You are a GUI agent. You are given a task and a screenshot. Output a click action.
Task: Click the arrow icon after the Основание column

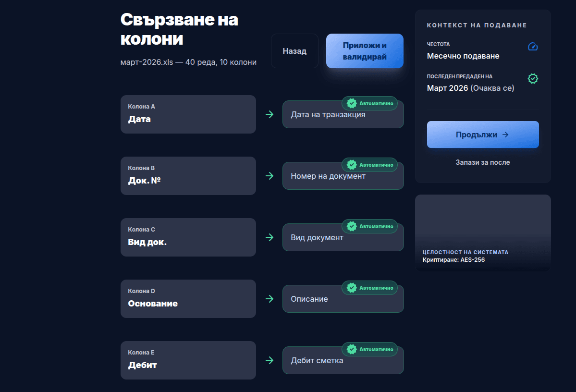pos(270,299)
